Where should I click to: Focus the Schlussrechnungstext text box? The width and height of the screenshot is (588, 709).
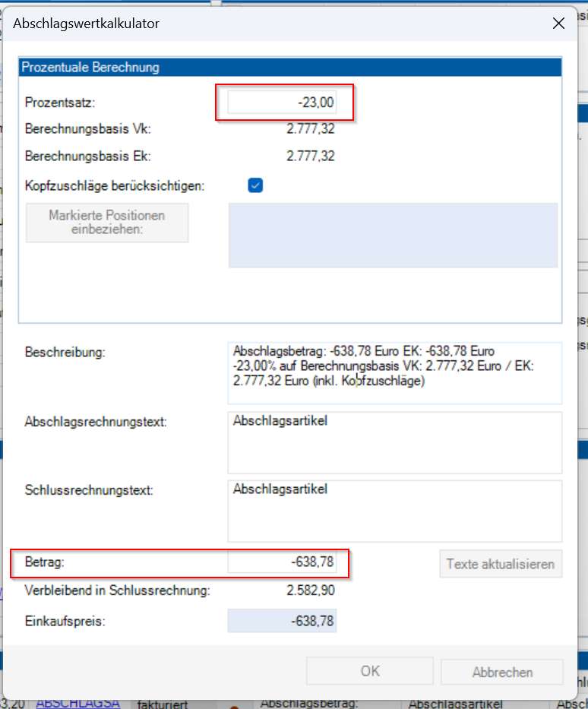coord(394,510)
